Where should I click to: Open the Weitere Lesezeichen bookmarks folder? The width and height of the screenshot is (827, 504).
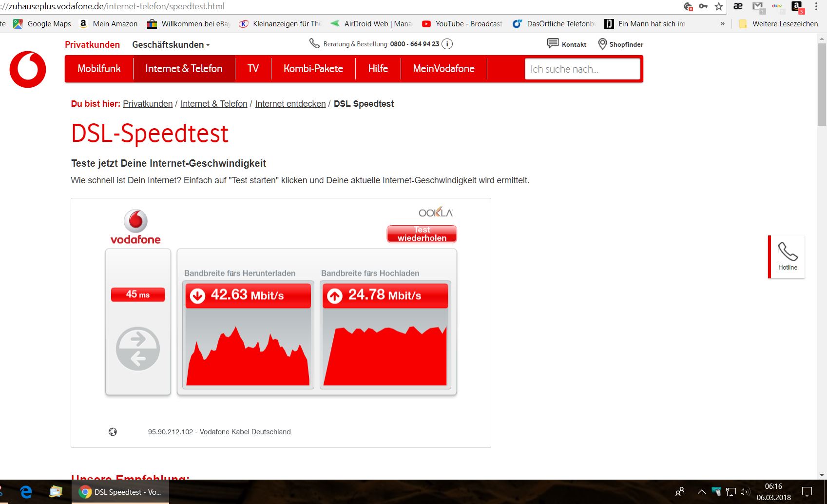778,23
